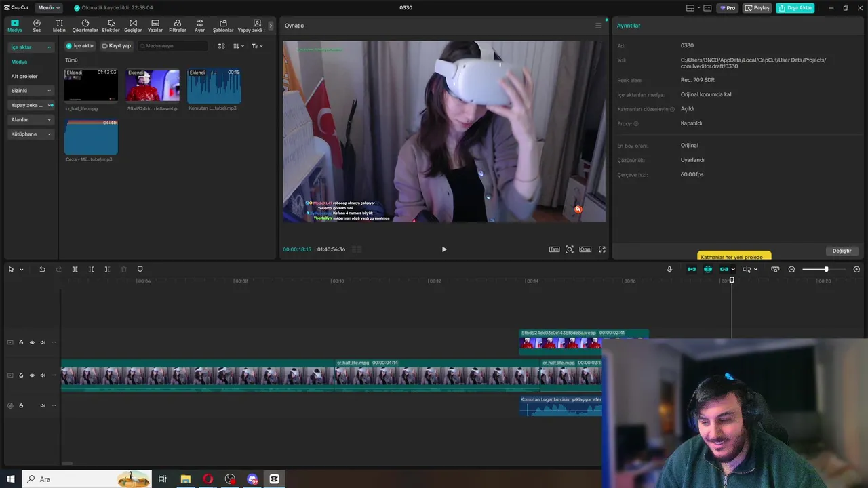
Task: Start voice-over recording with the microphone icon
Action: click(x=669, y=270)
